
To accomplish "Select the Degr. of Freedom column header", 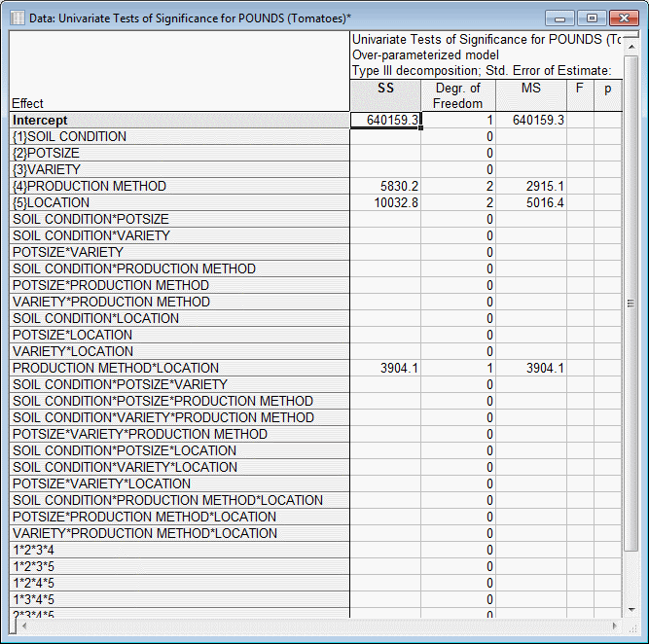I will (458, 95).
